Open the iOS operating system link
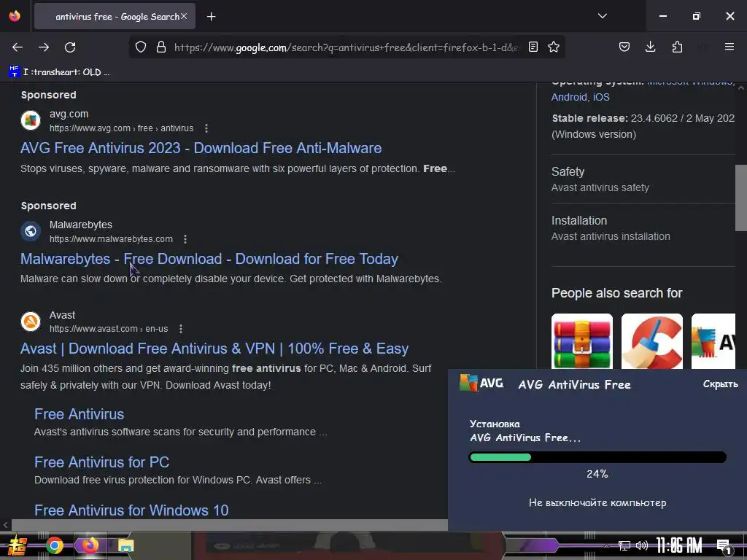 click(x=601, y=97)
